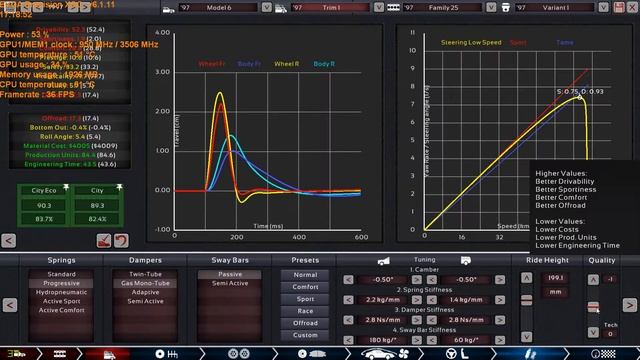
Task: Click the red undo arrow icon
Action: tap(121, 240)
